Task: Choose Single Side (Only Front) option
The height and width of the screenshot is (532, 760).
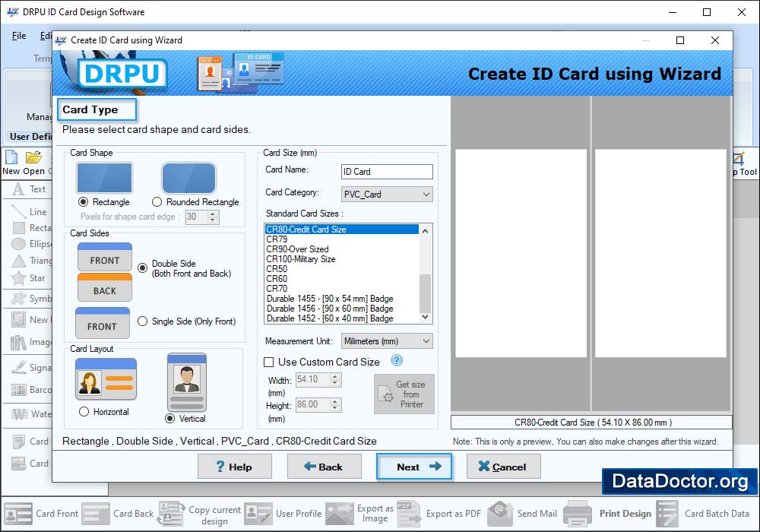Action: (x=143, y=321)
